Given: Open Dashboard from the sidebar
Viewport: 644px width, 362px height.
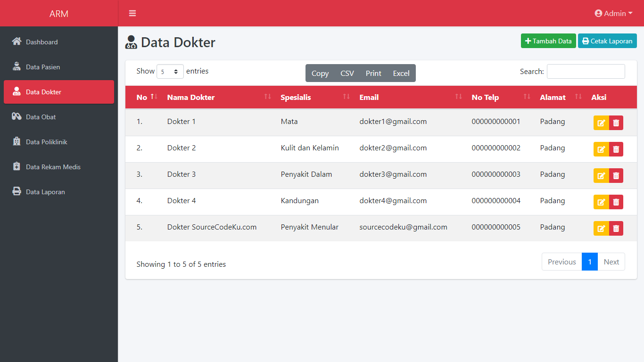Looking at the screenshot, I should click(x=59, y=41).
